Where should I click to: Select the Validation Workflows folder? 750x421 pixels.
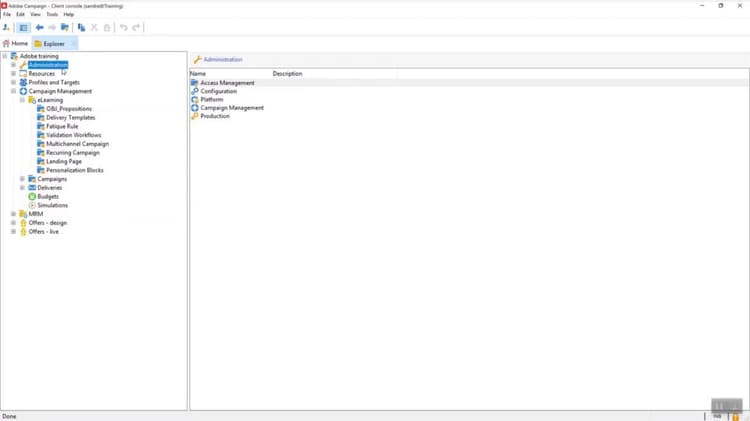[74, 135]
